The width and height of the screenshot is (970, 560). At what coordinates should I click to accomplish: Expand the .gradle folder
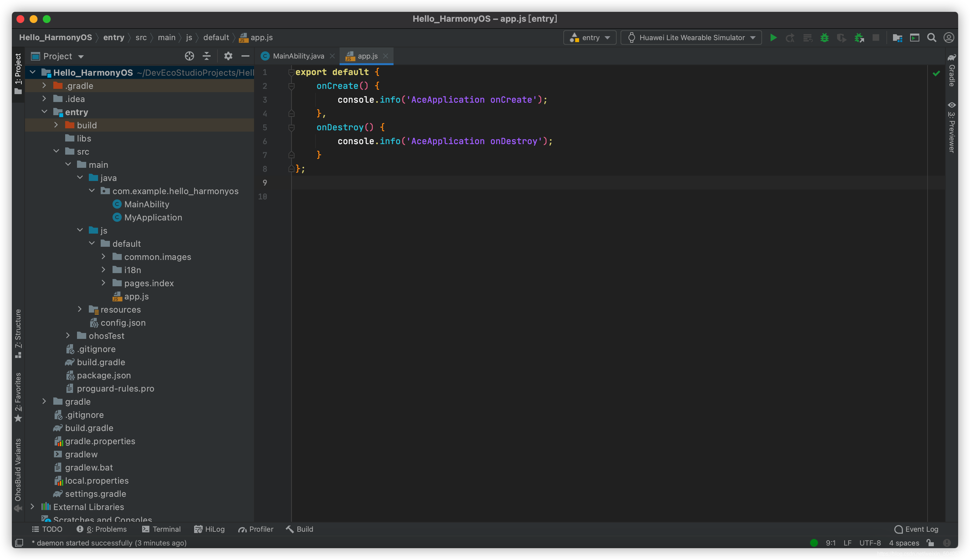44,86
